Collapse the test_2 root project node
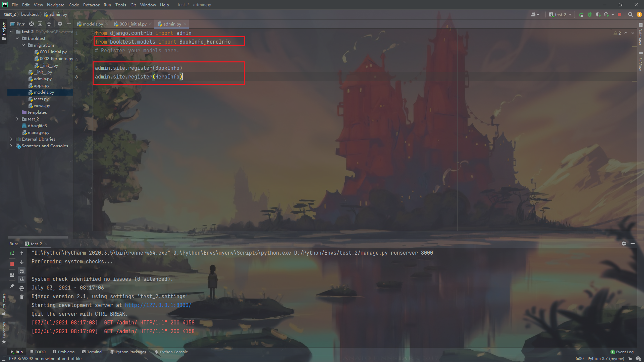The width and height of the screenshot is (644, 362). tap(11, 32)
